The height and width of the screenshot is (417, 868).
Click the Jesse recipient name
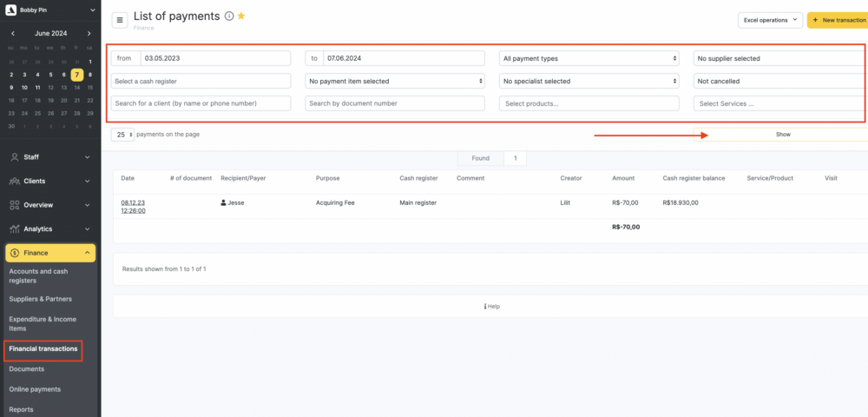(x=236, y=202)
